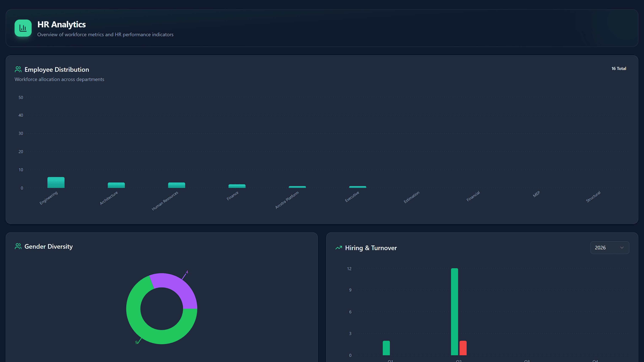Click the '12' y-axis value in Hiring & Turnover
Image resolution: width=644 pixels, height=362 pixels.
pyautogui.click(x=349, y=269)
